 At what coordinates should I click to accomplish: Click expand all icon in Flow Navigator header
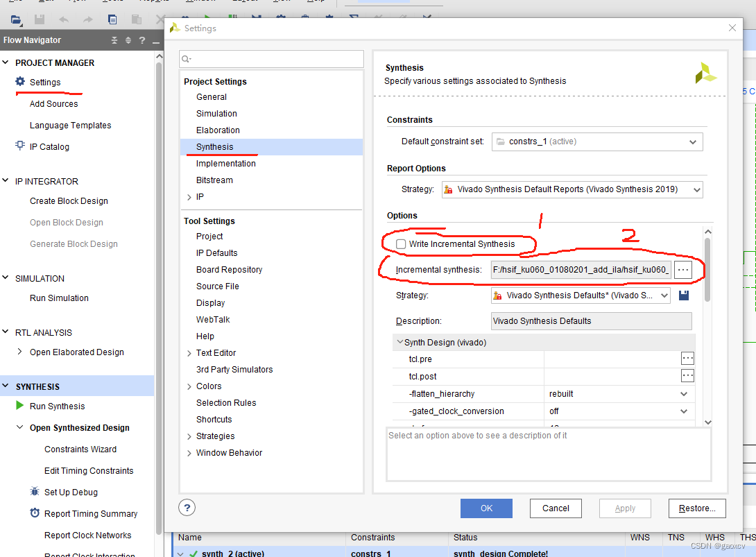[128, 40]
